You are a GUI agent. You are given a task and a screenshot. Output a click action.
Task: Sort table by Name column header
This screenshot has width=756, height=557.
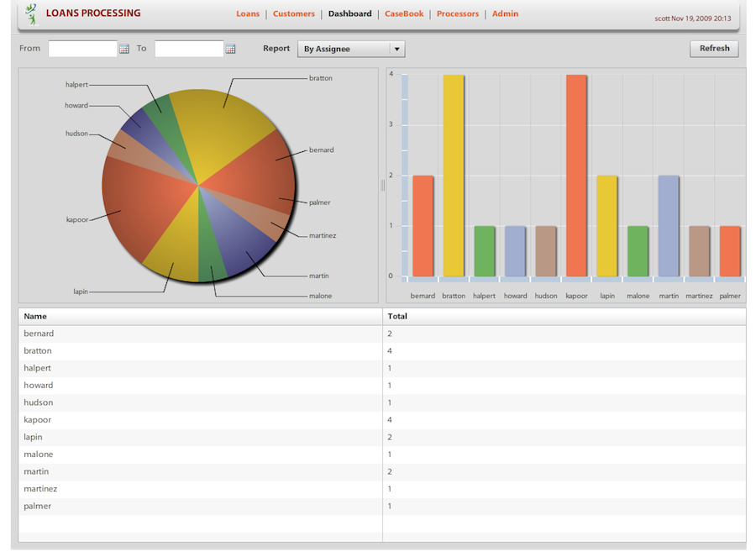pos(200,317)
